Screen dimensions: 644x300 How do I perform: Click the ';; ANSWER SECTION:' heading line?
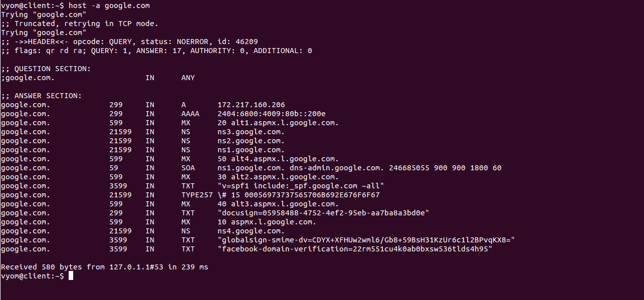[x=42, y=96]
